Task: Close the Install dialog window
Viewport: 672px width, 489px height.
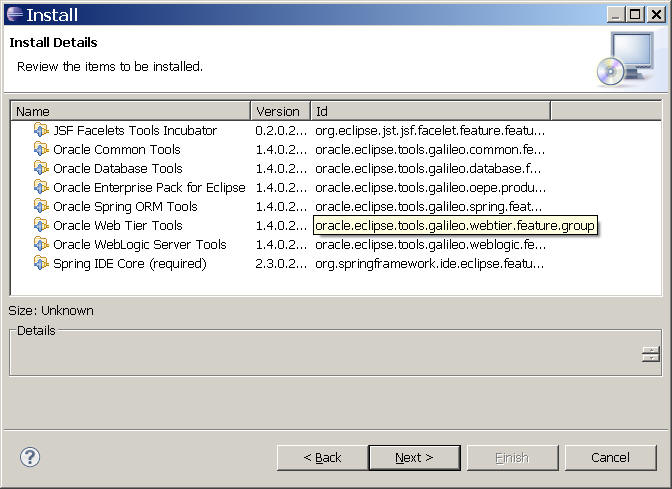Action: [657, 15]
